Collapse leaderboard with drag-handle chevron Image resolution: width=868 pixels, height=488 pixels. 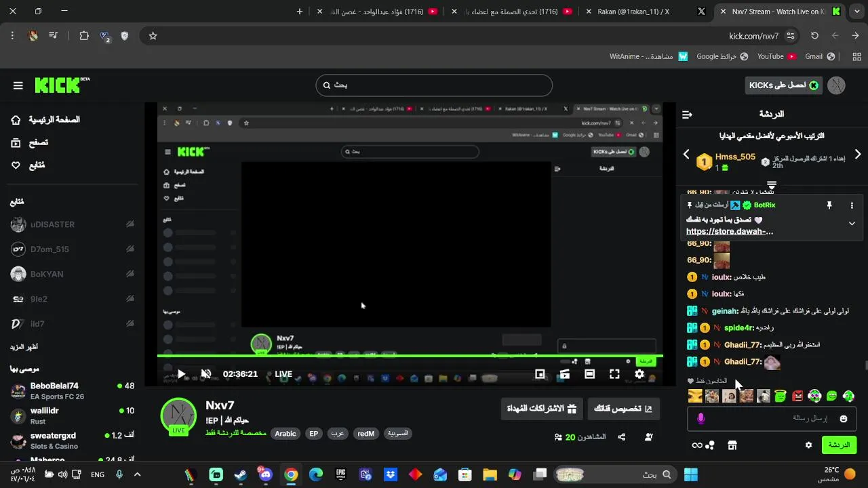click(772, 184)
